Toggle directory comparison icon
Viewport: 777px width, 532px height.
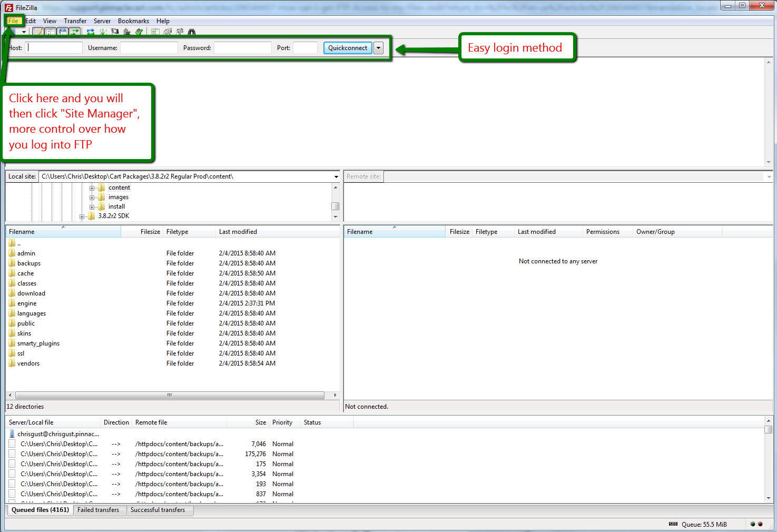point(168,32)
